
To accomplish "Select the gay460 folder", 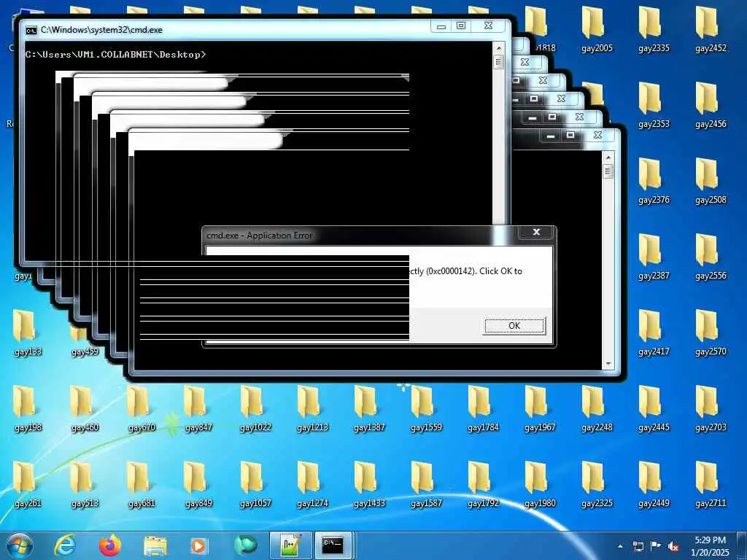I will [x=85, y=408].
